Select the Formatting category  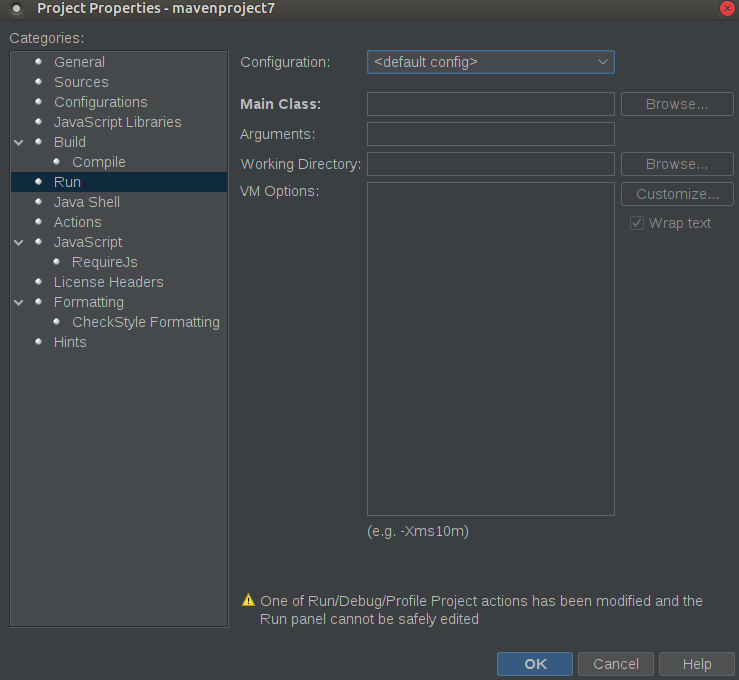(x=89, y=302)
